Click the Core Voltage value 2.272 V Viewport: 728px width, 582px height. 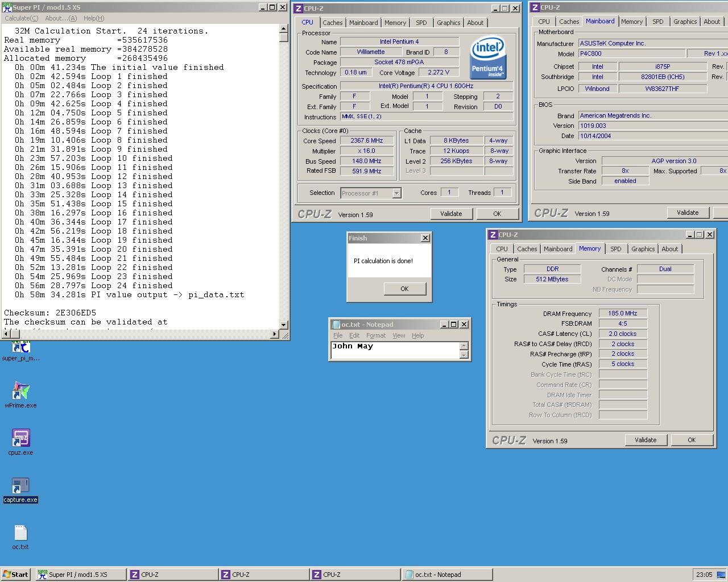click(x=439, y=72)
